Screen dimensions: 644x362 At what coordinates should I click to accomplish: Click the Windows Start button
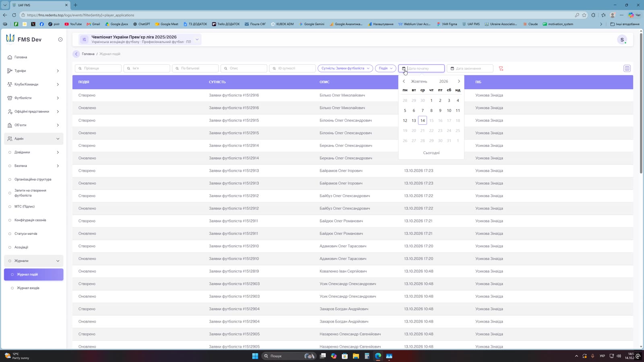tap(255, 356)
